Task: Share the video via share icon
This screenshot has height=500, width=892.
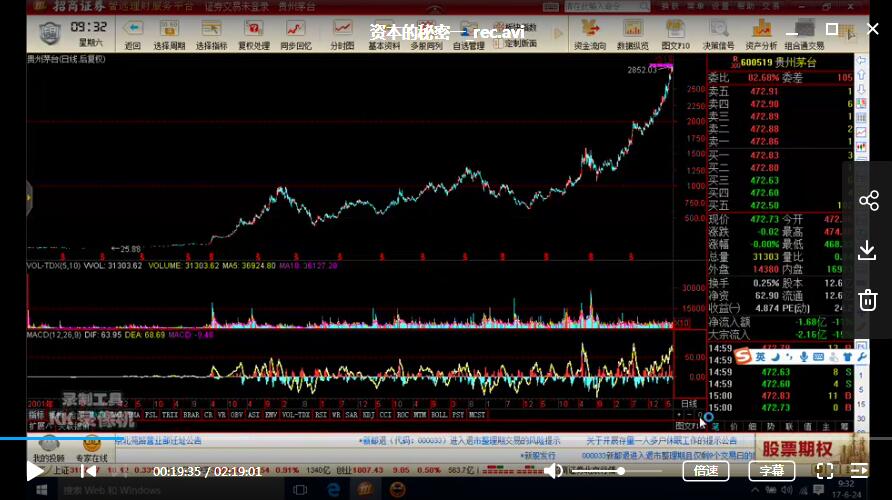Action: (869, 201)
